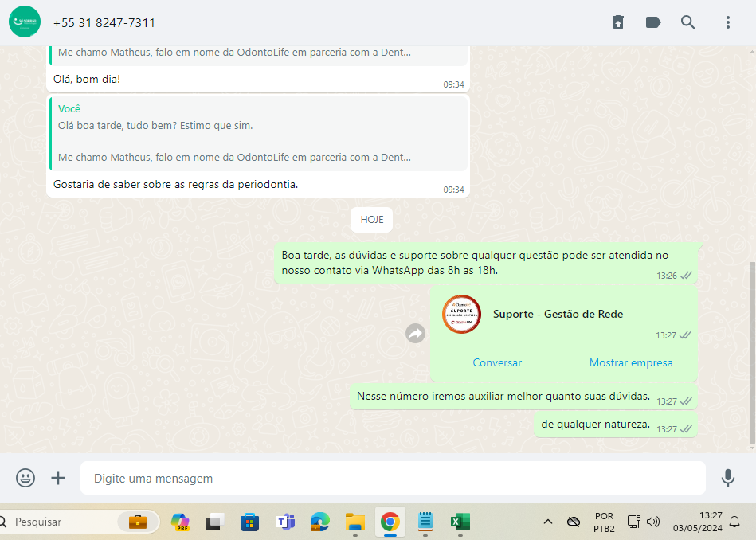Open the label tag icon
The width and height of the screenshot is (756, 540).
tap(652, 22)
